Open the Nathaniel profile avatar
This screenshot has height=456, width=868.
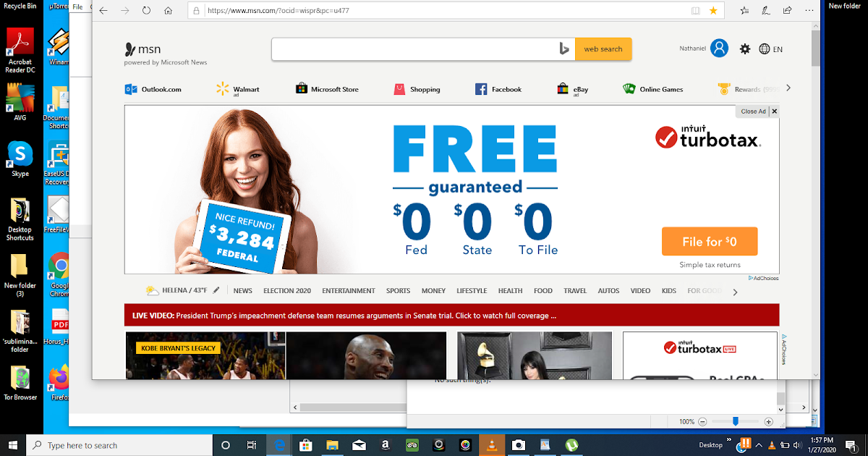pyautogui.click(x=719, y=48)
